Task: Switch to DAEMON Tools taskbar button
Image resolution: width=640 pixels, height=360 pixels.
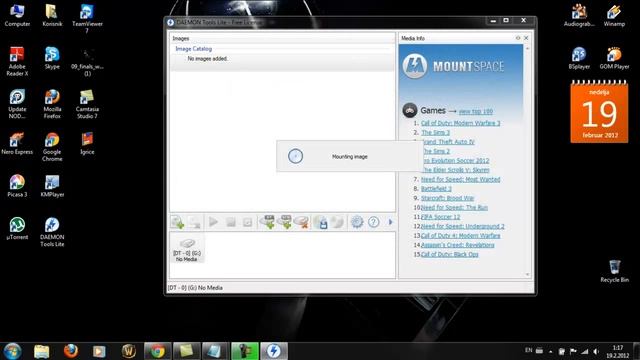Action: (273, 351)
